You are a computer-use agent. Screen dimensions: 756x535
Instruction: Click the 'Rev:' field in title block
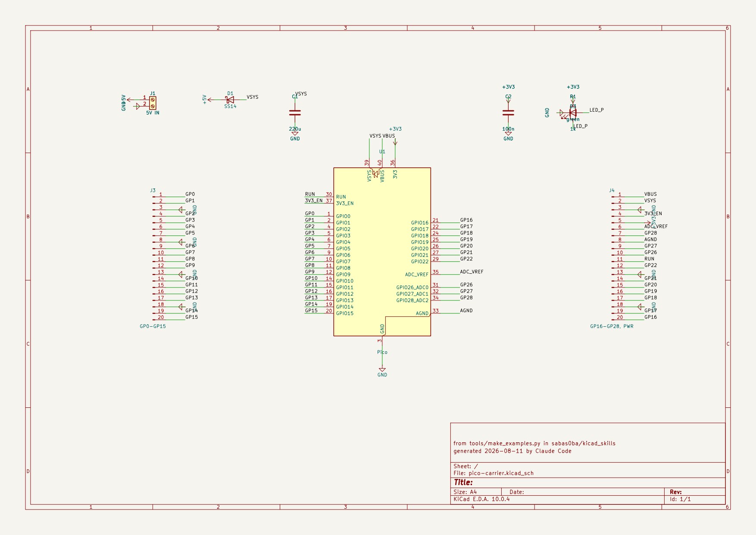click(675, 492)
